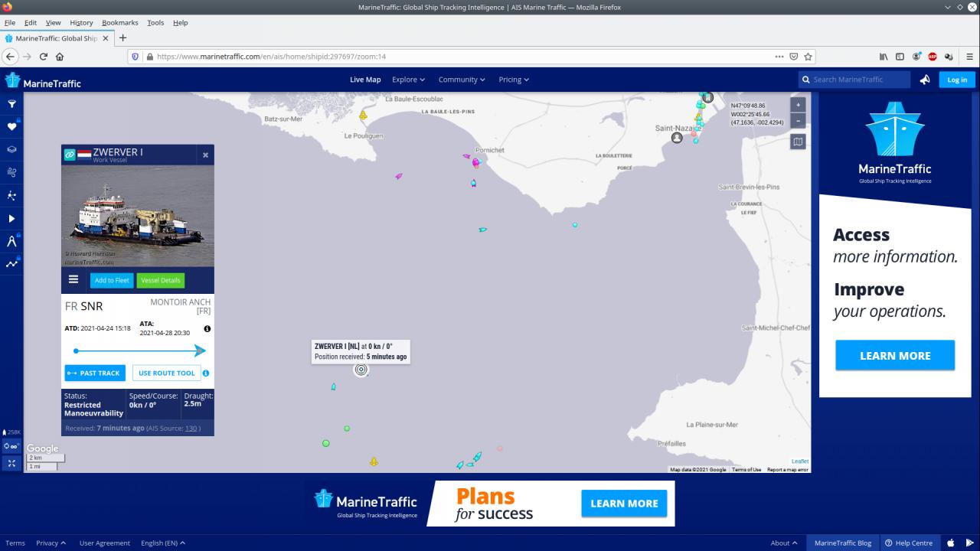The width and height of the screenshot is (980, 551).
Task: Select the Live Map tab
Action: [365, 80]
